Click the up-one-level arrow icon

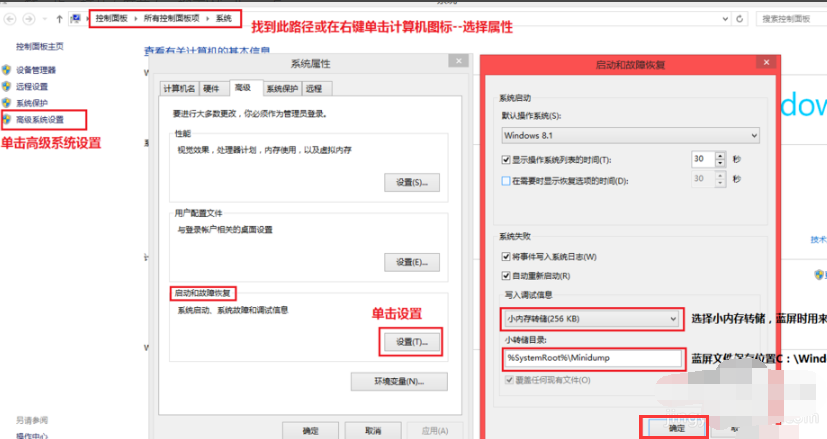coord(57,19)
